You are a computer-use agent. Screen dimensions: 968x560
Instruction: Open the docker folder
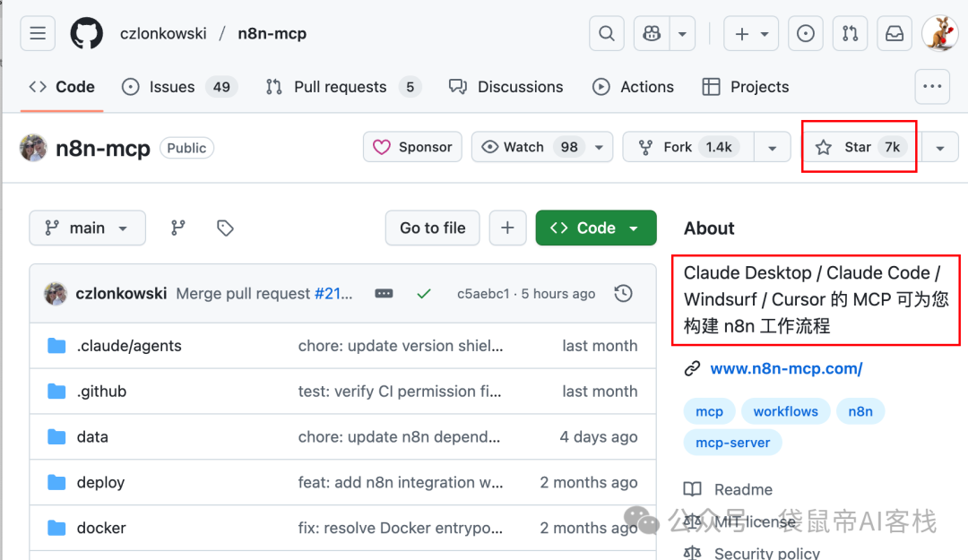click(101, 528)
